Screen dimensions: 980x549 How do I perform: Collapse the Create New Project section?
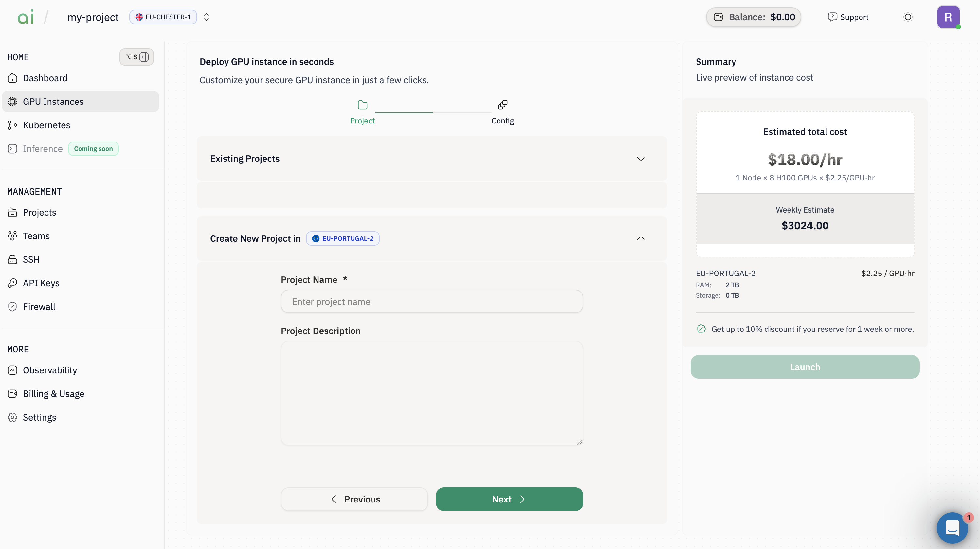641,238
